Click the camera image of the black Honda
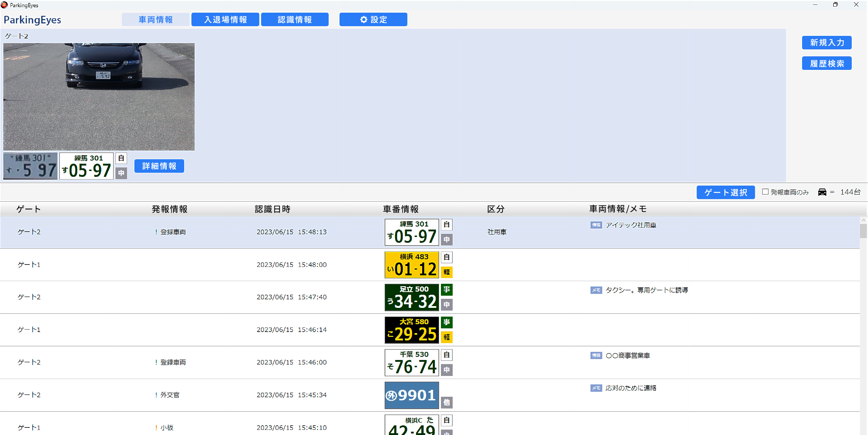This screenshot has width=868, height=435. [x=99, y=96]
